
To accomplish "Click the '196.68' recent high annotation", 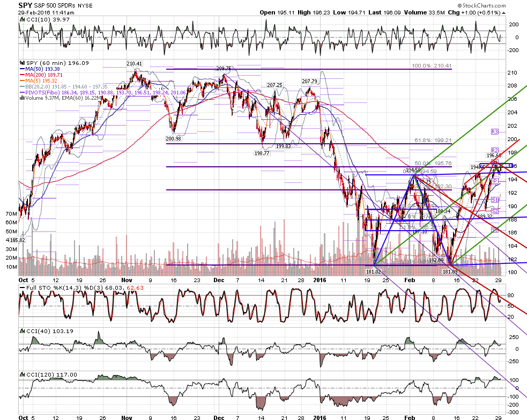I will tap(494, 156).
